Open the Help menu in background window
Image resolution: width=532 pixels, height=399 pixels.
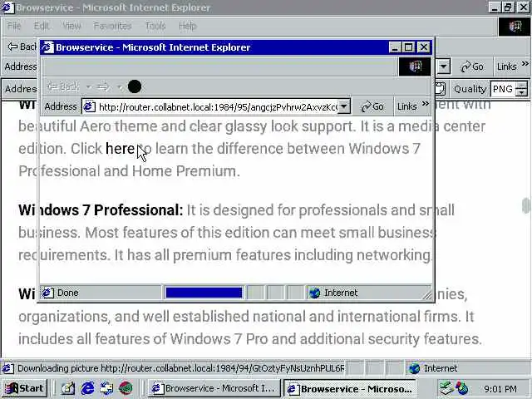coord(188,26)
